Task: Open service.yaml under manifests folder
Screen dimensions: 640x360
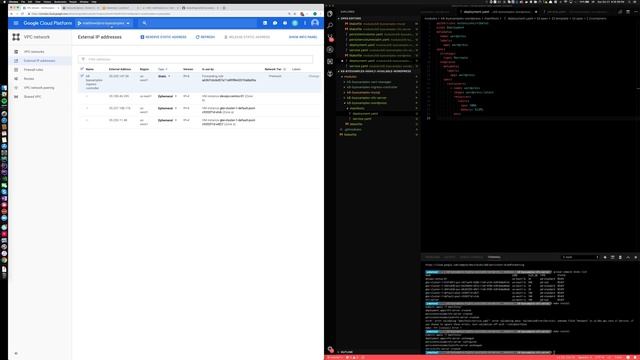Action: [x=361, y=119]
